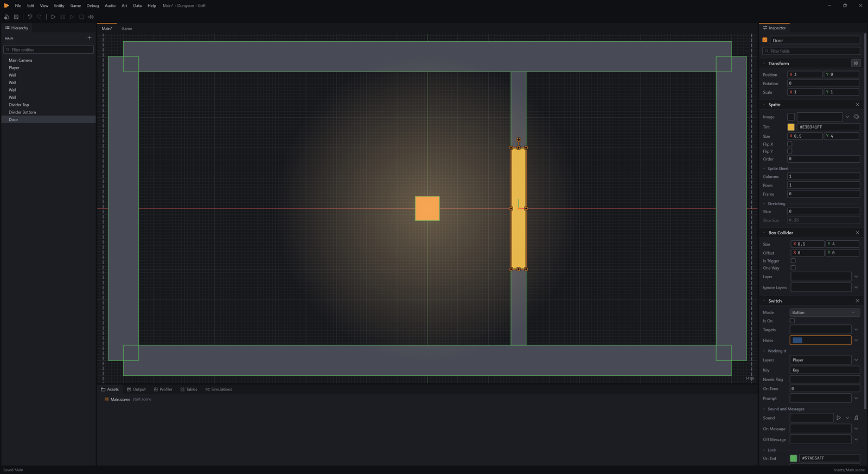This screenshot has width=868, height=474.
Task: Open the Targets dropdown arrow
Action: [x=856, y=330]
